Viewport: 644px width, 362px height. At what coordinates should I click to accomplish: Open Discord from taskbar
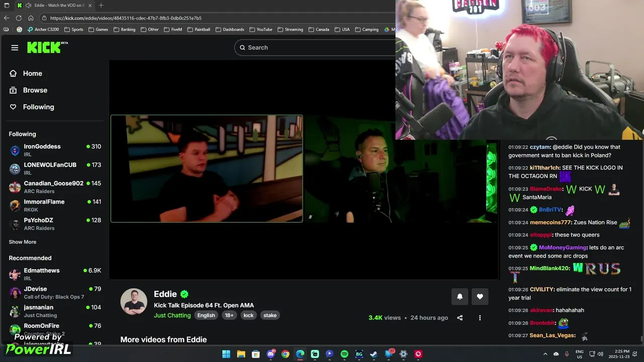pyautogui.click(x=271, y=354)
